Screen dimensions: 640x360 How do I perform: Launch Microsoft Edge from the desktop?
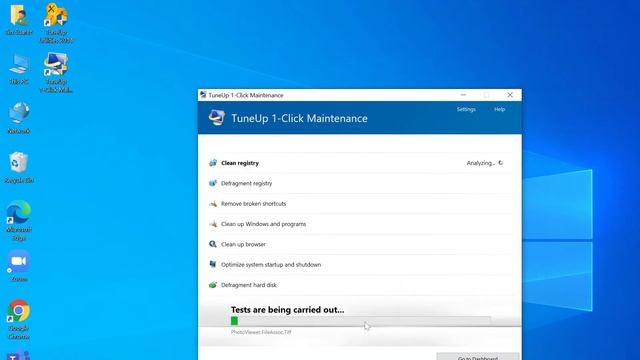(x=19, y=221)
